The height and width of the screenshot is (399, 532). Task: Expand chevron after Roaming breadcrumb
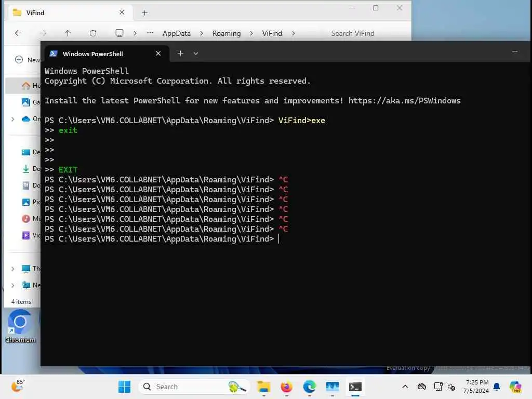[251, 33]
